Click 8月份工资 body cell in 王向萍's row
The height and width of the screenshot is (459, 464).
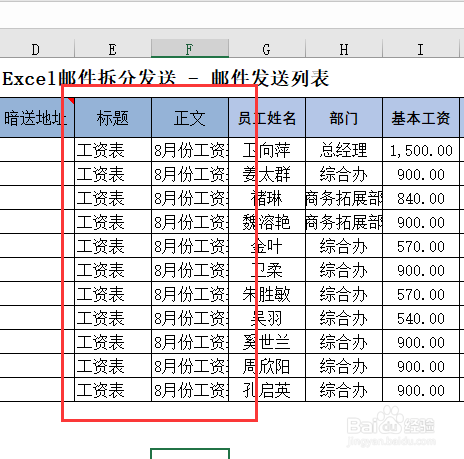pyautogui.click(x=190, y=150)
